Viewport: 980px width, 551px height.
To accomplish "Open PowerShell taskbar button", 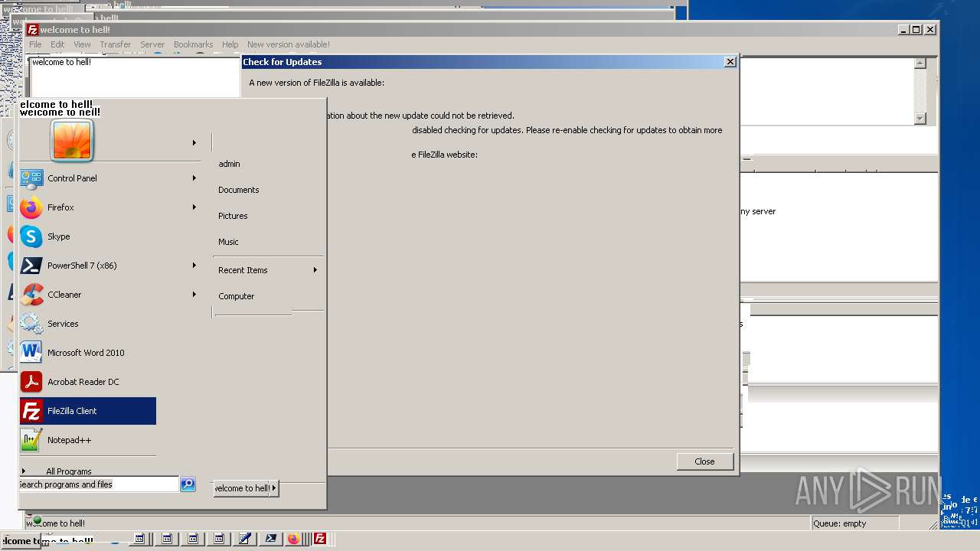I will 270,539.
